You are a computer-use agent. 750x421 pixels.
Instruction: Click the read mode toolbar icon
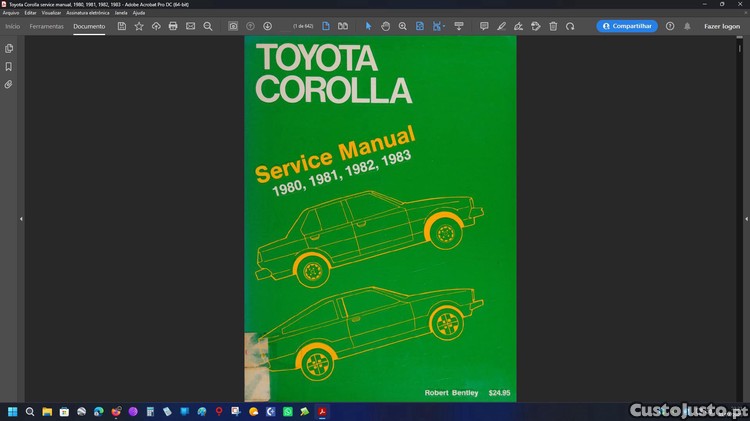459,26
